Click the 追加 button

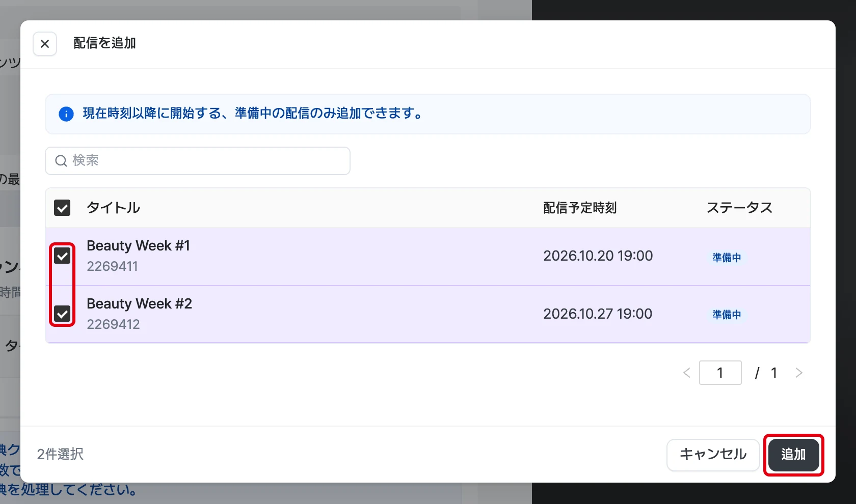coord(794,455)
